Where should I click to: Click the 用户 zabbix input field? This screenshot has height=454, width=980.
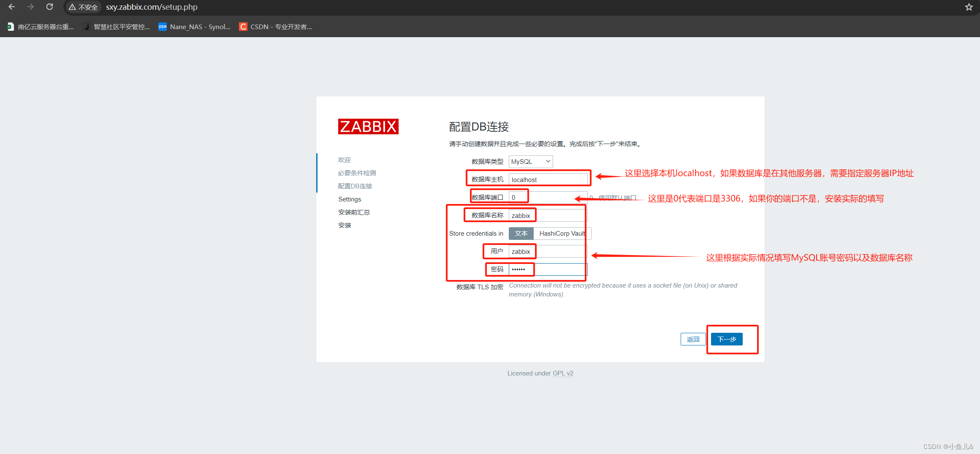(x=548, y=251)
